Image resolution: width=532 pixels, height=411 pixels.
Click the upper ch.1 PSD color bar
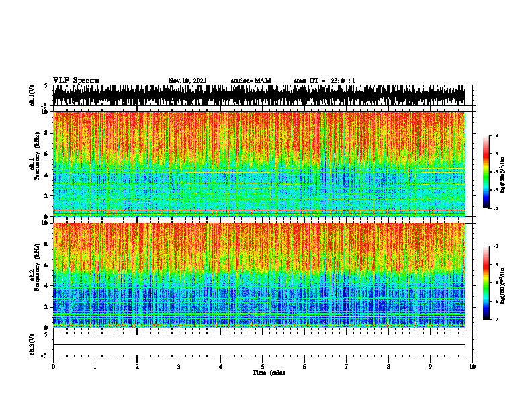[x=486, y=172]
